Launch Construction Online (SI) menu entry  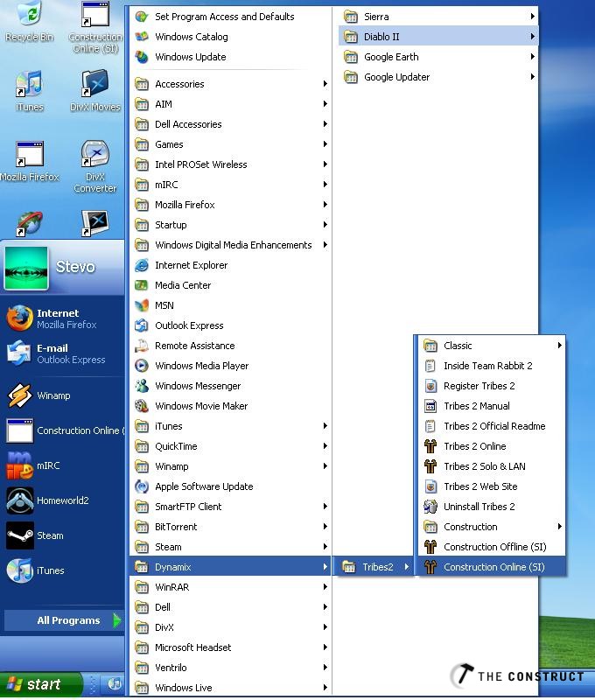[492, 567]
